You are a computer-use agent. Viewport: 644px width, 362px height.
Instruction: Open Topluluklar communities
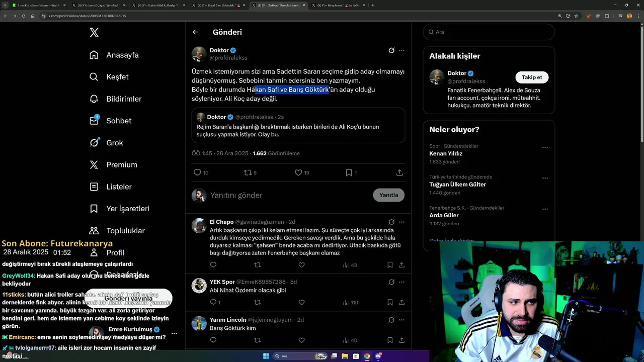[x=117, y=231]
